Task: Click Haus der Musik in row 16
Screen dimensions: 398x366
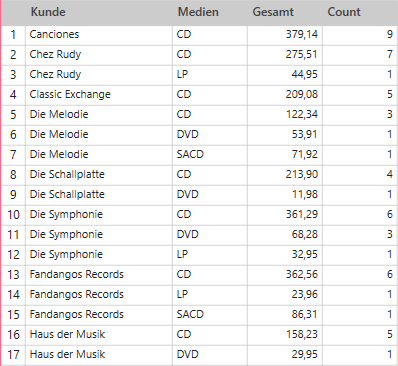Action: pyautogui.click(x=99, y=335)
